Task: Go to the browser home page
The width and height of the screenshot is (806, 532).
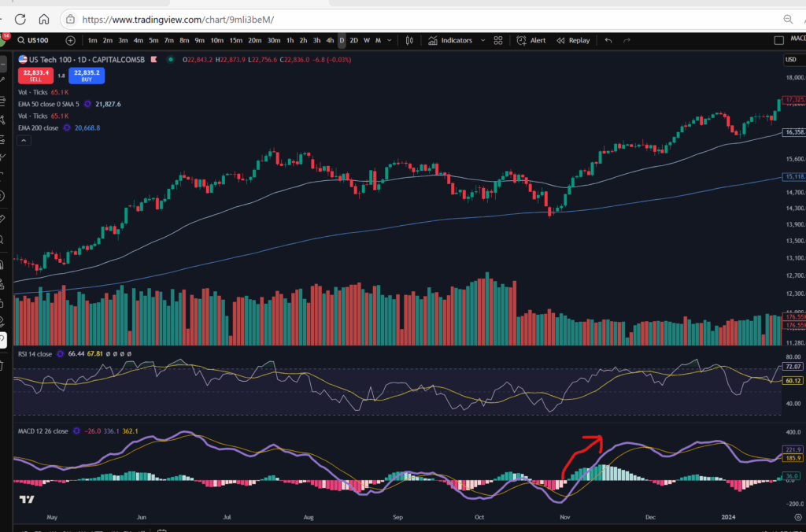Action: pyautogui.click(x=44, y=20)
